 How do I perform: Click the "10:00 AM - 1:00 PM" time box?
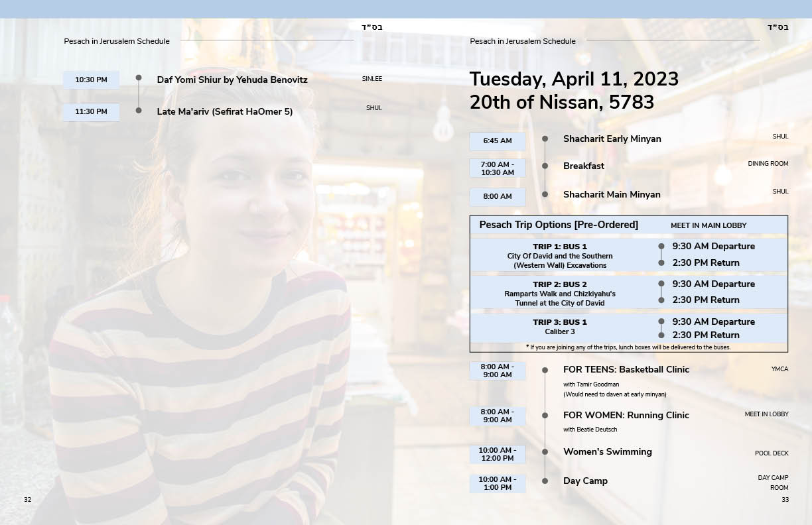(498, 483)
